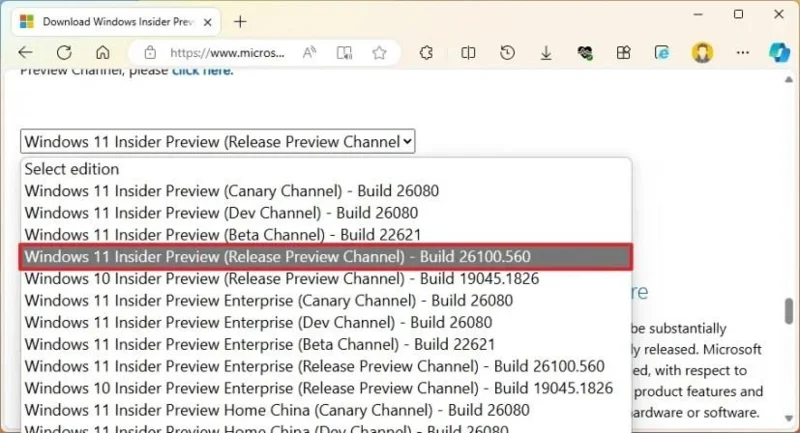Select Windows 11 Home China Canary Channel

pos(326,410)
